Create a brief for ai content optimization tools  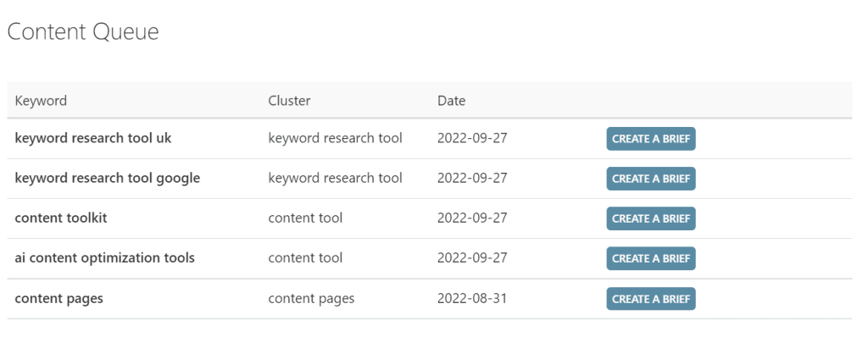[x=651, y=258]
